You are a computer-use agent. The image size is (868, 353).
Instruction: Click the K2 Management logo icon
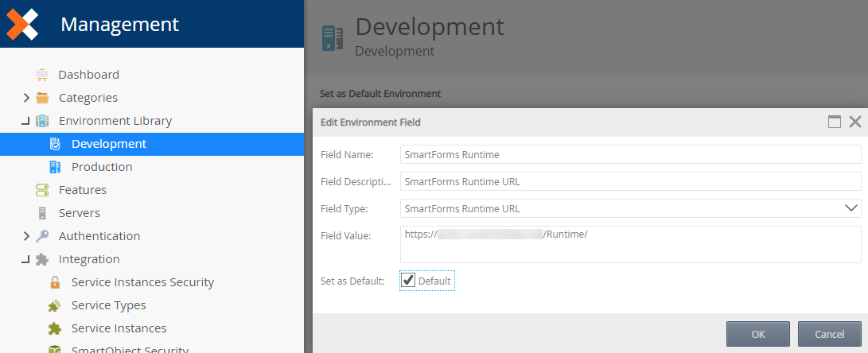tap(21, 24)
